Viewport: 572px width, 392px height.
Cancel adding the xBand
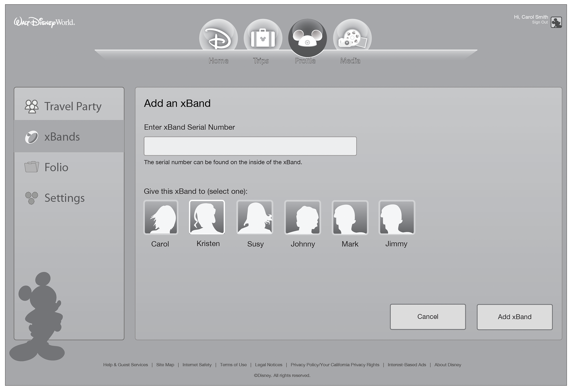428,317
